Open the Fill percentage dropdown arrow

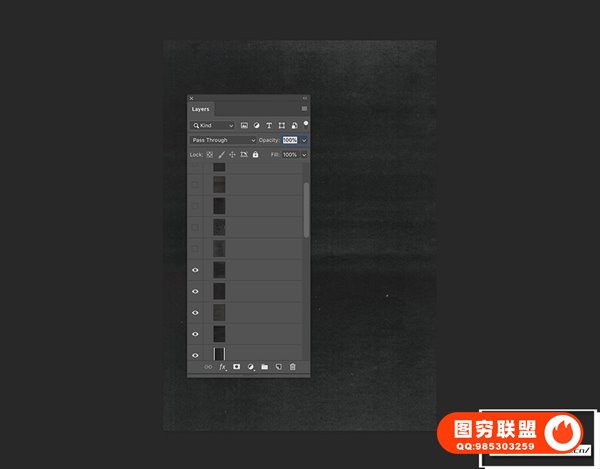[x=304, y=155]
